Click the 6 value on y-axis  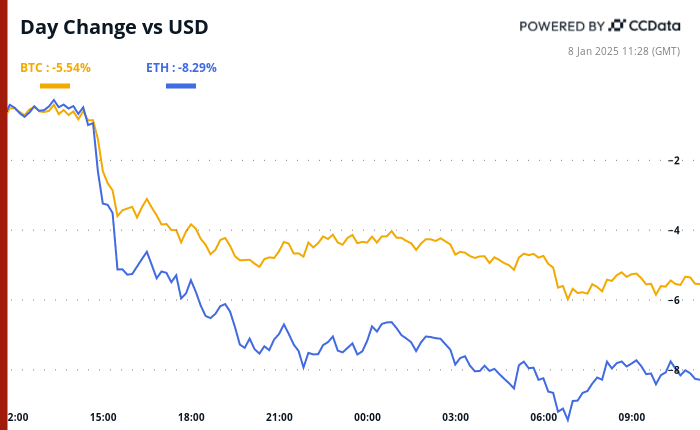(676, 300)
